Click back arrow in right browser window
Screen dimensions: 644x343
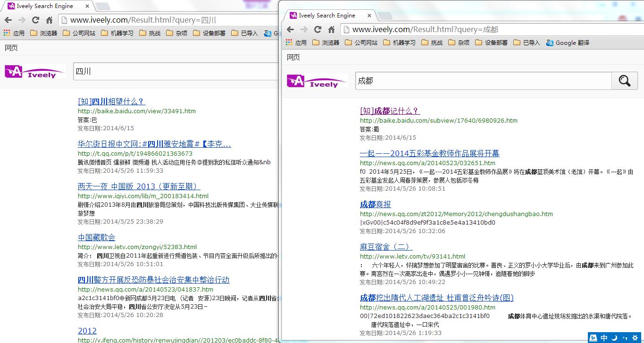290,30
